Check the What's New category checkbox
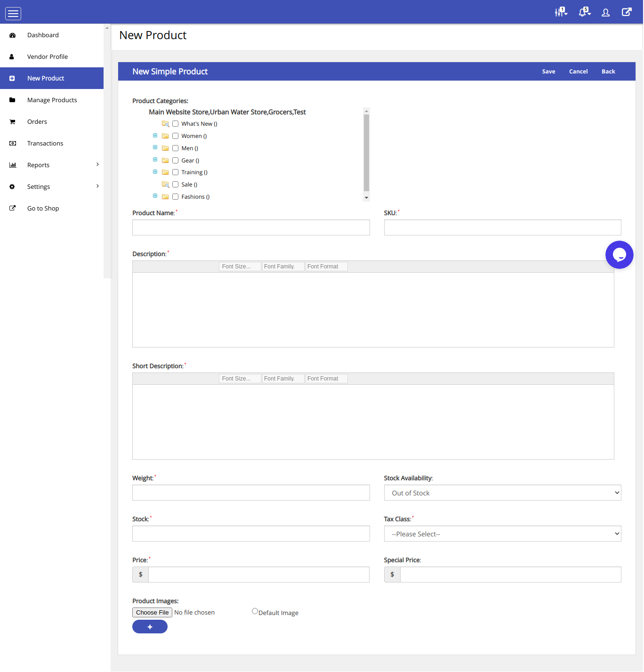The width and height of the screenshot is (644, 672). pyautogui.click(x=175, y=124)
